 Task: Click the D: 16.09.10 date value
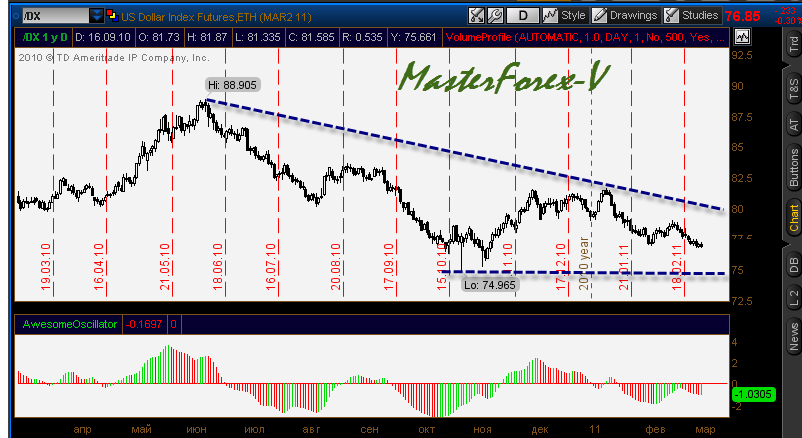[103, 37]
